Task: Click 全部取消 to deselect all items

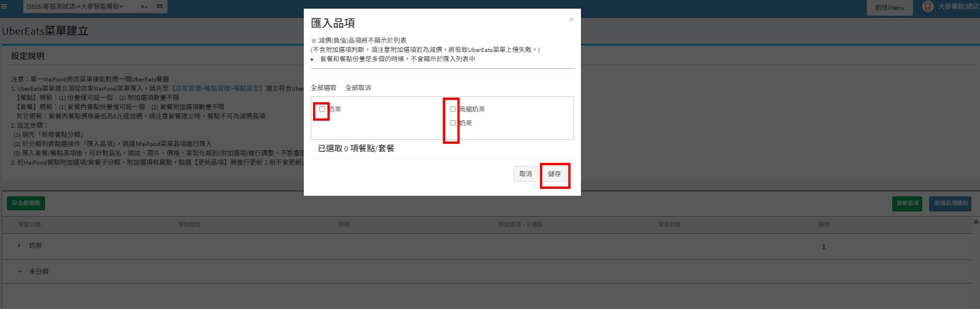Action: [x=358, y=88]
